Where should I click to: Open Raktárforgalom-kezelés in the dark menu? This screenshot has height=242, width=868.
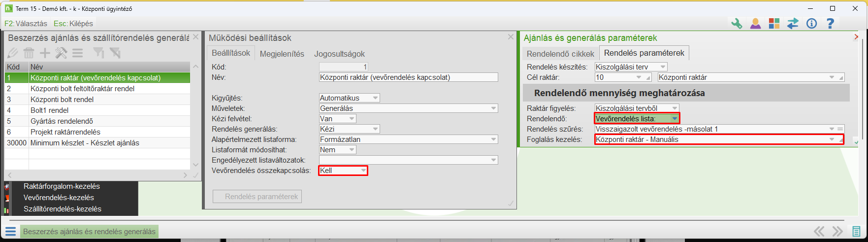tap(62, 186)
